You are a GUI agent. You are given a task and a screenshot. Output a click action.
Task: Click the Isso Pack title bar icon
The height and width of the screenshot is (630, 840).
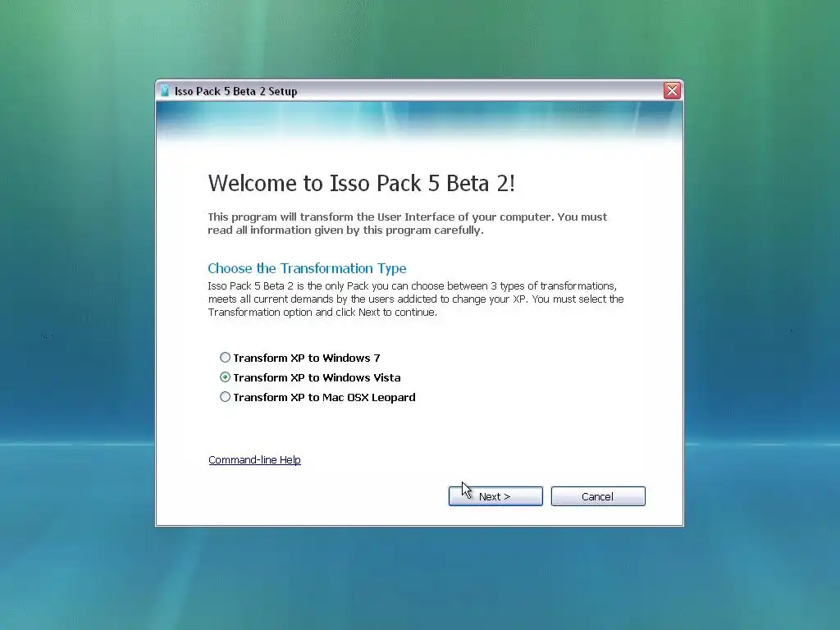point(165,91)
